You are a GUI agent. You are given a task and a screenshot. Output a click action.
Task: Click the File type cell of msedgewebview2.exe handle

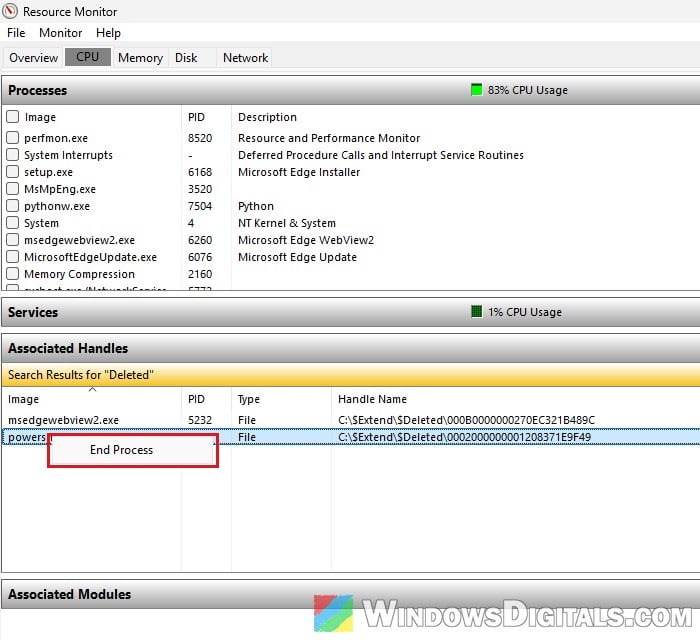tap(247, 420)
